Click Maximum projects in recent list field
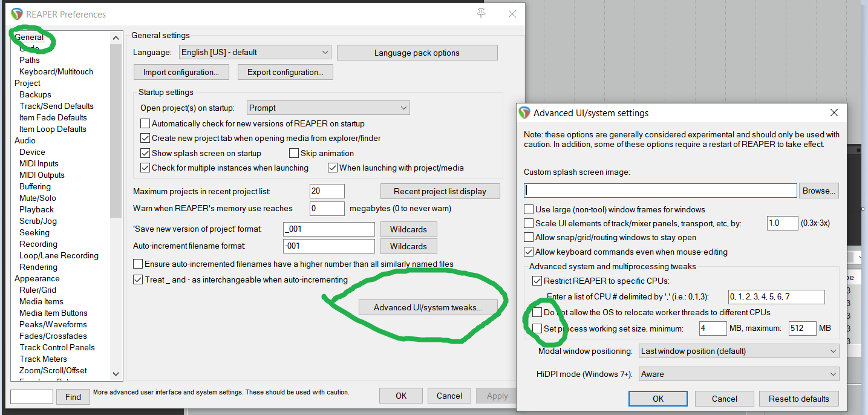Screen dimensions: 868x415 point(327,191)
